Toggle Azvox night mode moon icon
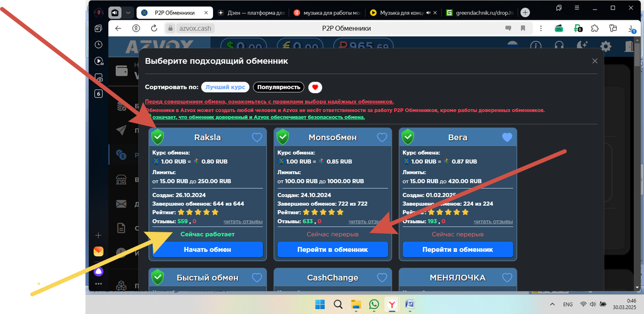Viewport: 644px width, 314px height. pyautogui.click(x=582, y=47)
